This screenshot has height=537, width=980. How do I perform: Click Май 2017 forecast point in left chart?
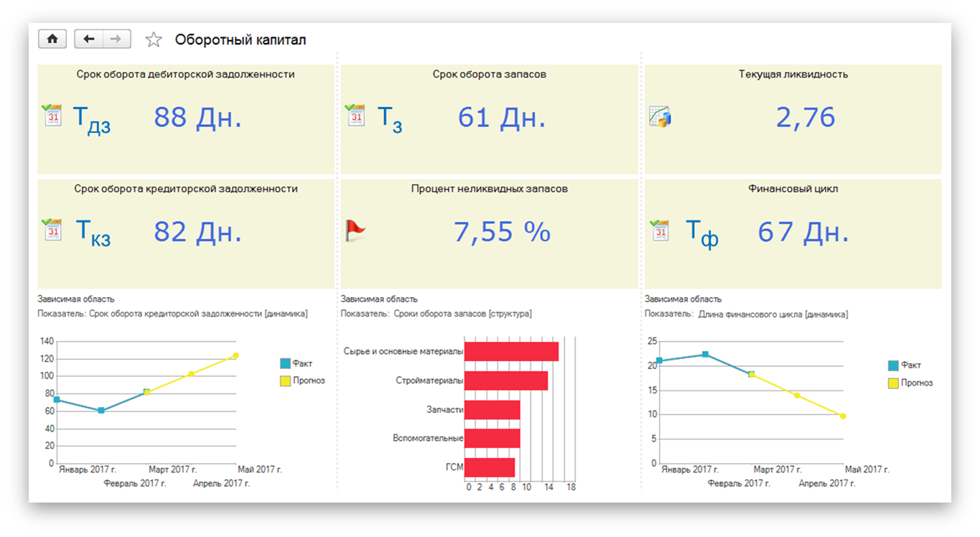pyautogui.click(x=235, y=355)
